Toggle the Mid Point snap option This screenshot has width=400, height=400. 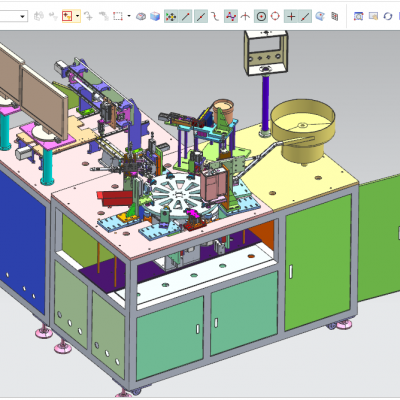(201, 16)
